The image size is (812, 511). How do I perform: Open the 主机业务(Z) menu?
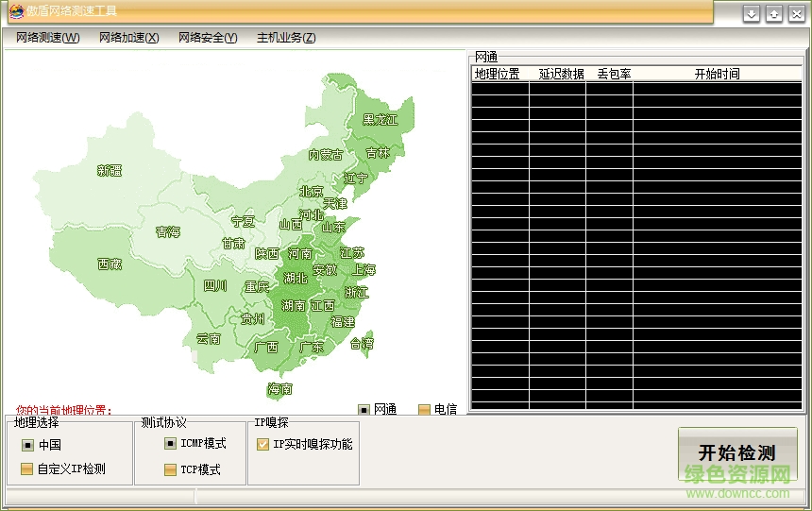point(286,38)
